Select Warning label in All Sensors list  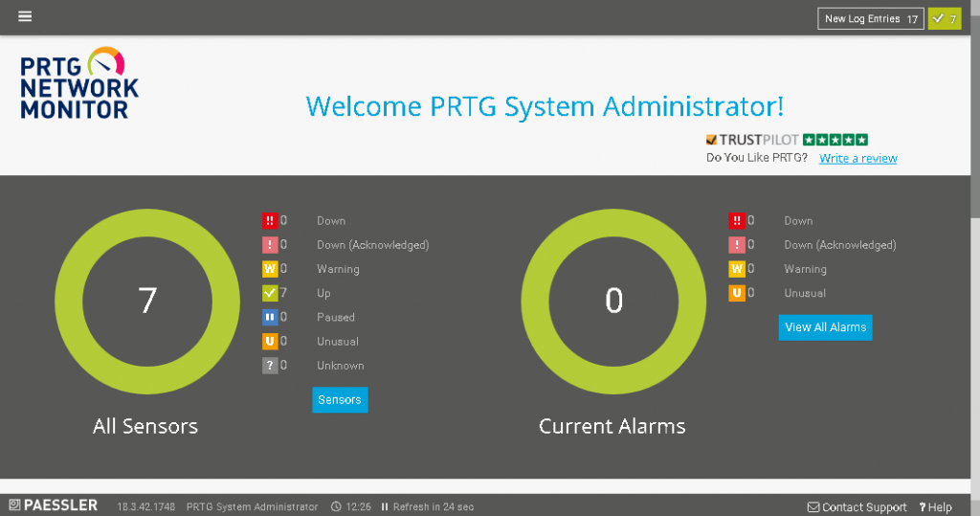click(338, 269)
